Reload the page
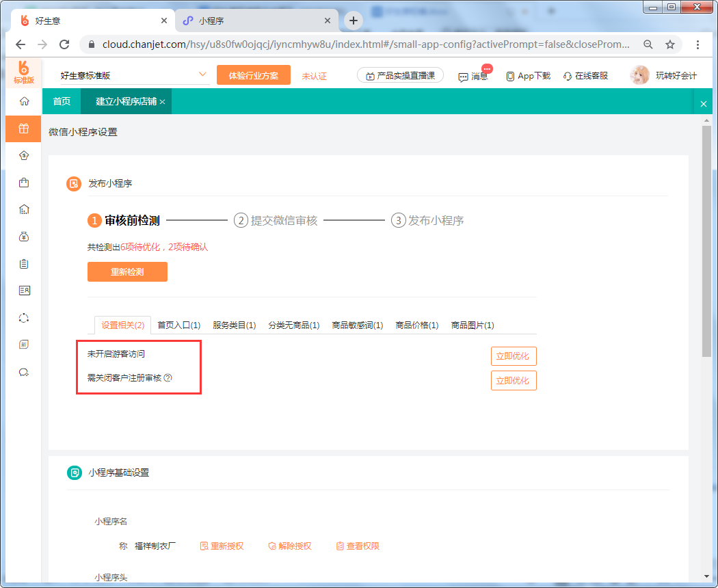The height and width of the screenshot is (588, 718). pyautogui.click(x=64, y=44)
